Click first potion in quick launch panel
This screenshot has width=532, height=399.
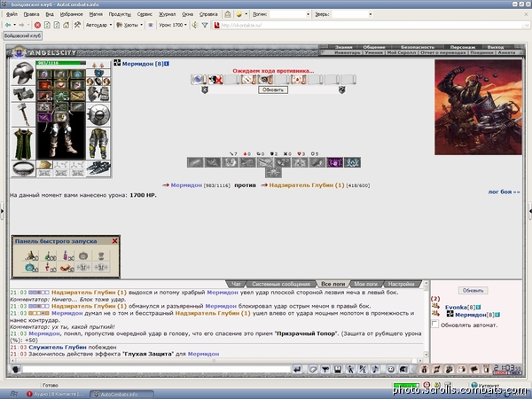(31, 255)
